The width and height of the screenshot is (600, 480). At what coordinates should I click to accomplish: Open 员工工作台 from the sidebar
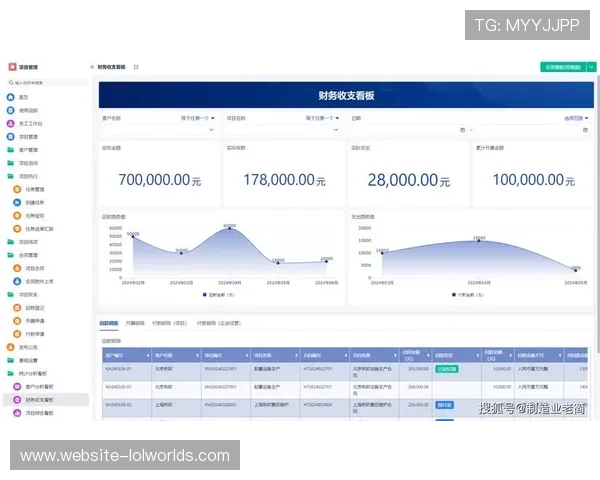pyautogui.click(x=11, y=123)
